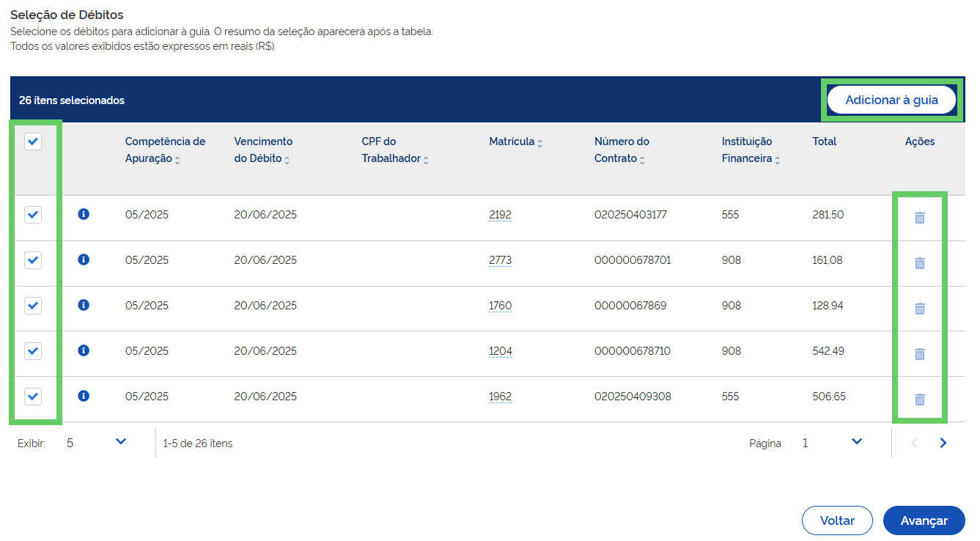Delete the debit with total 128,94
The image size is (980, 541).
click(920, 309)
